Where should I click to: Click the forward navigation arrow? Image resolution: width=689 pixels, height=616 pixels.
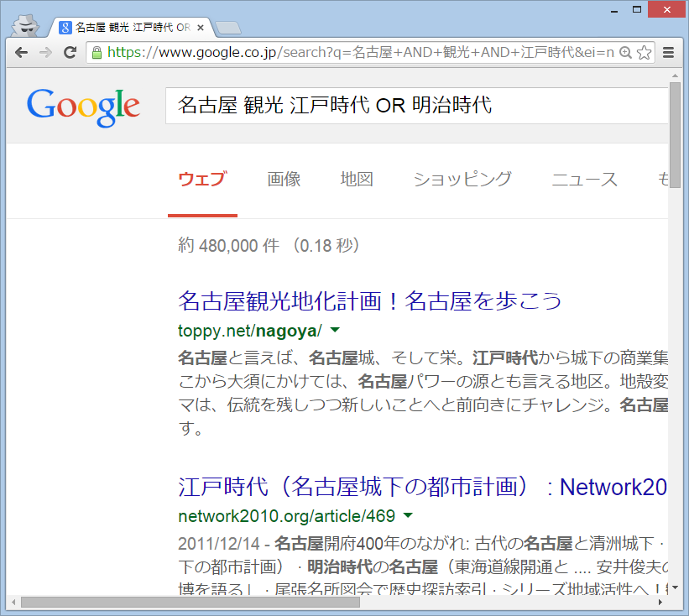point(45,53)
